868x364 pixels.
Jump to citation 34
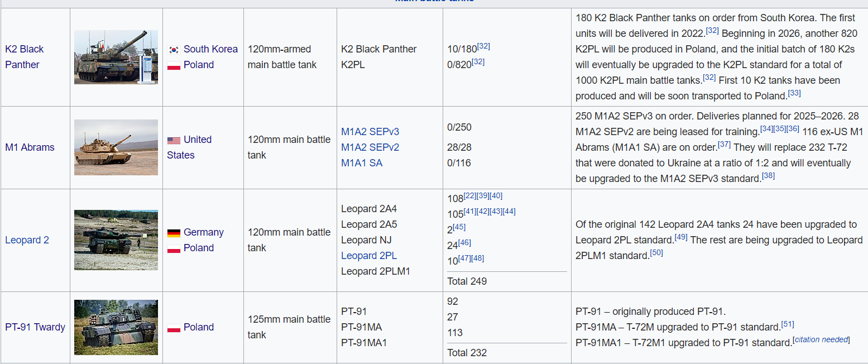766,129
